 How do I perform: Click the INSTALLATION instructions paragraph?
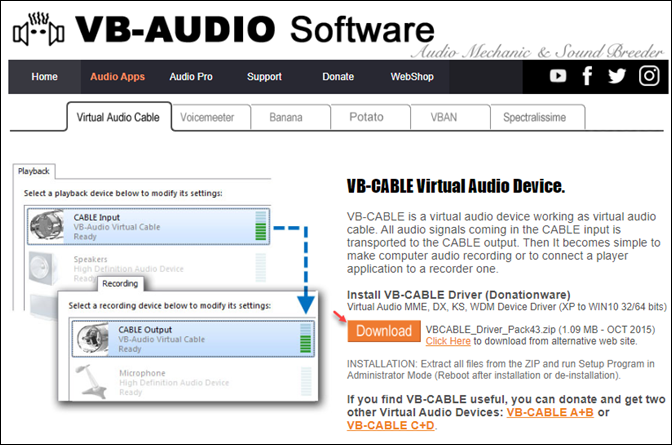point(501,370)
